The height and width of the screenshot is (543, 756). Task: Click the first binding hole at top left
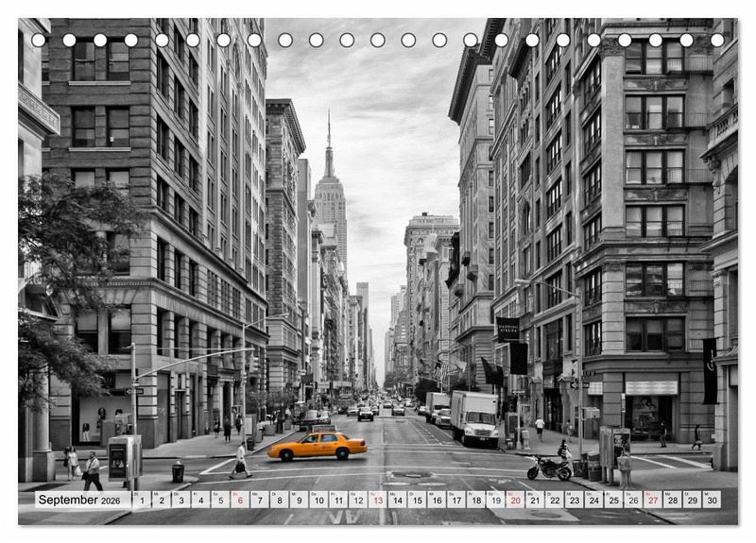39,40
